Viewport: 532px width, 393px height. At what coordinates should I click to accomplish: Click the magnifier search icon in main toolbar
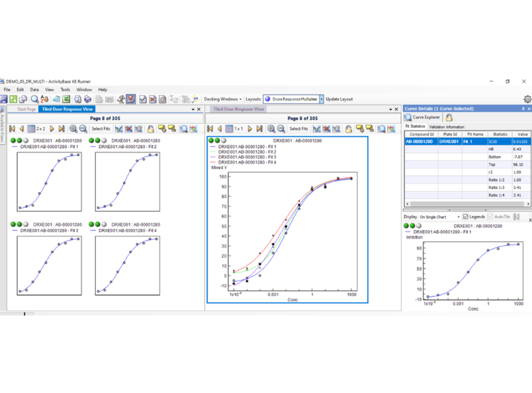pos(35,99)
